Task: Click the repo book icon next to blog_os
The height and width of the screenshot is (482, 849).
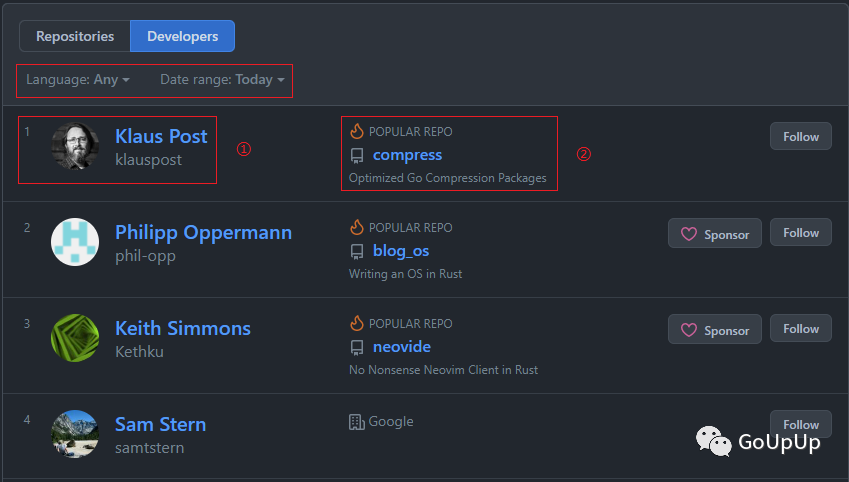Action: tap(357, 251)
